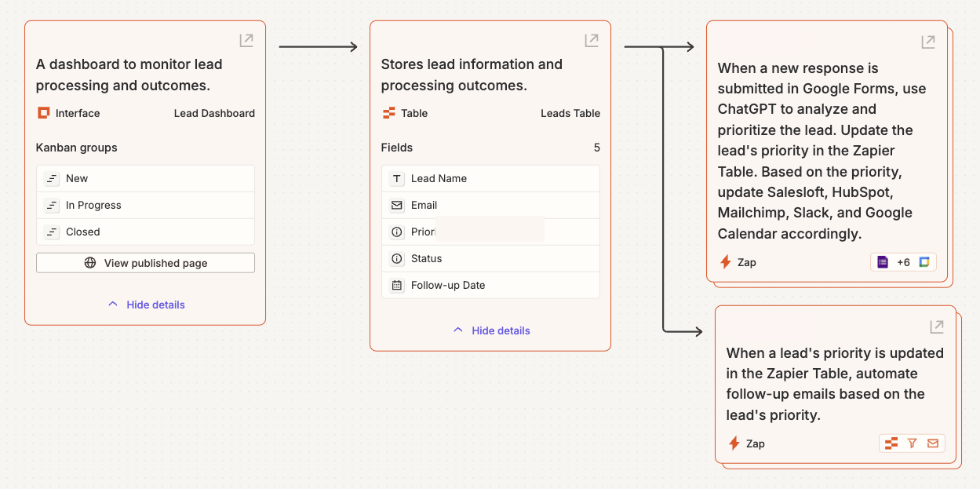Open the Leads Table card's external link icon
The image size is (980, 489).
pyautogui.click(x=592, y=40)
